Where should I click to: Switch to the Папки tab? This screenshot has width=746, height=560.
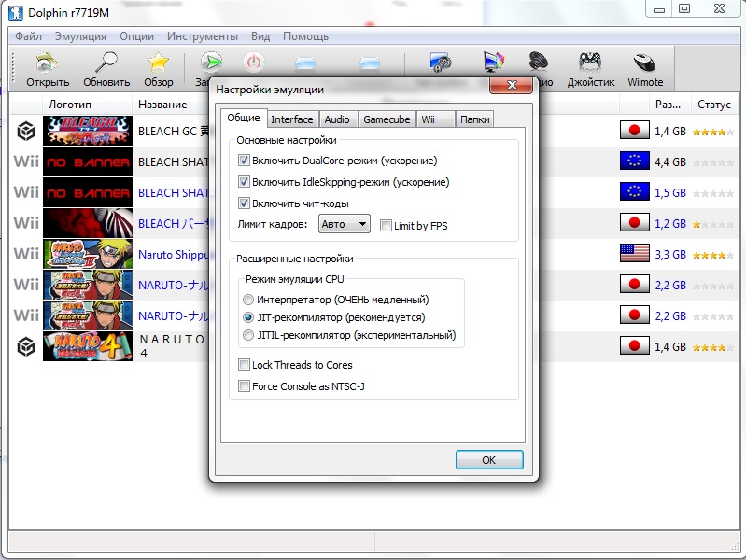point(474,119)
